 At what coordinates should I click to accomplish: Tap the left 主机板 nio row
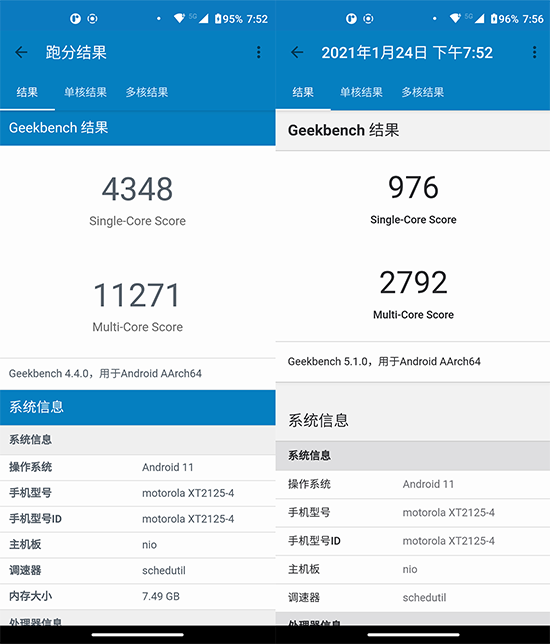click(138, 545)
